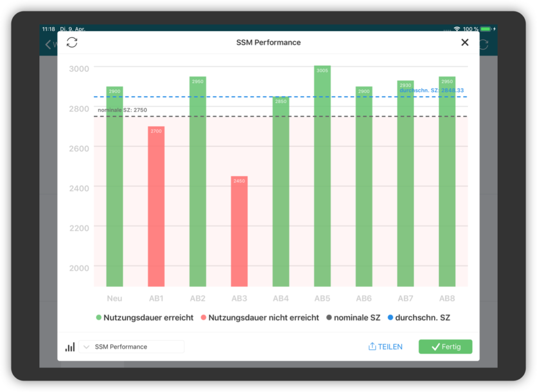Click the refresh icon in dialog header
This screenshot has height=392, width=537.
72,42
